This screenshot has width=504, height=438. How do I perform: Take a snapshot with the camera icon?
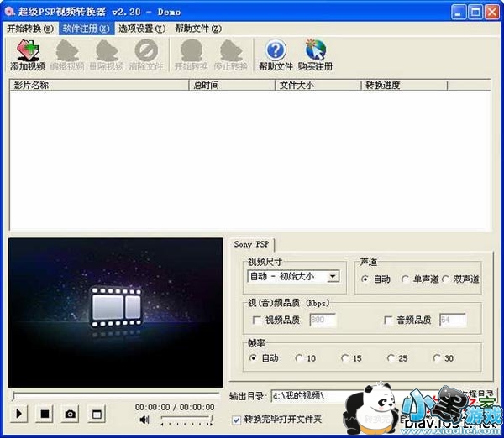(x=71, y=414)
